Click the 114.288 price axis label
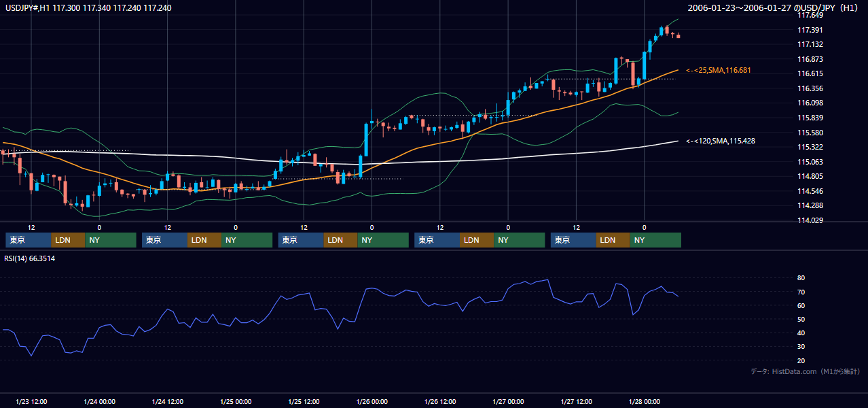Viewport: 868px width, 408px height. (x=810, y=205)
